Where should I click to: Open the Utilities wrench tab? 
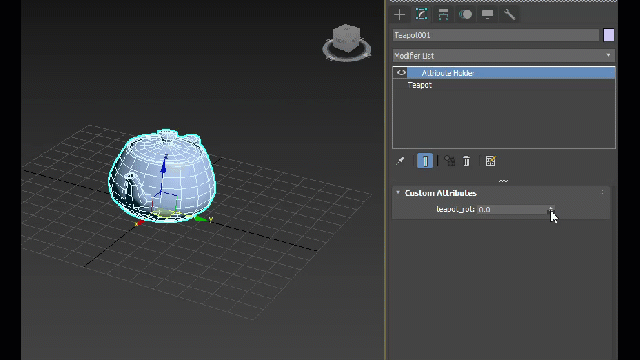pos(509,15)
